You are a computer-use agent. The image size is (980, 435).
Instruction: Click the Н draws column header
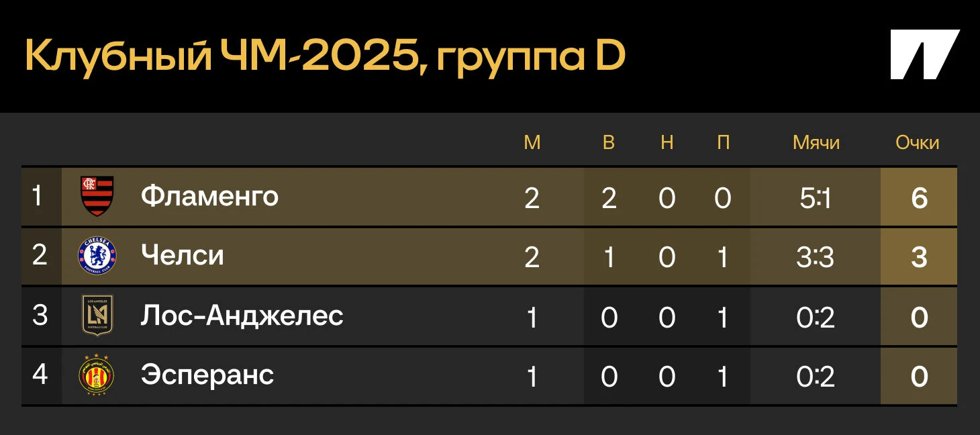pos(667,142)
